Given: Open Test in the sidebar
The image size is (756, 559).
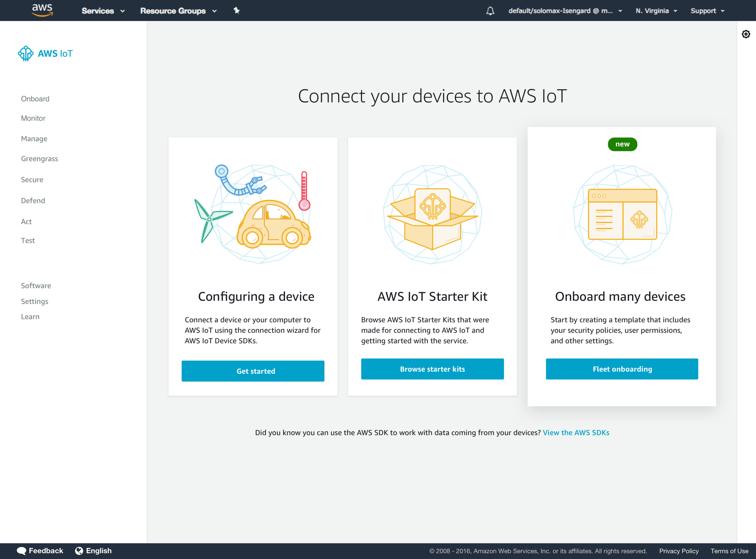Looking at the screenshot, I should click(x=28, y=241).
